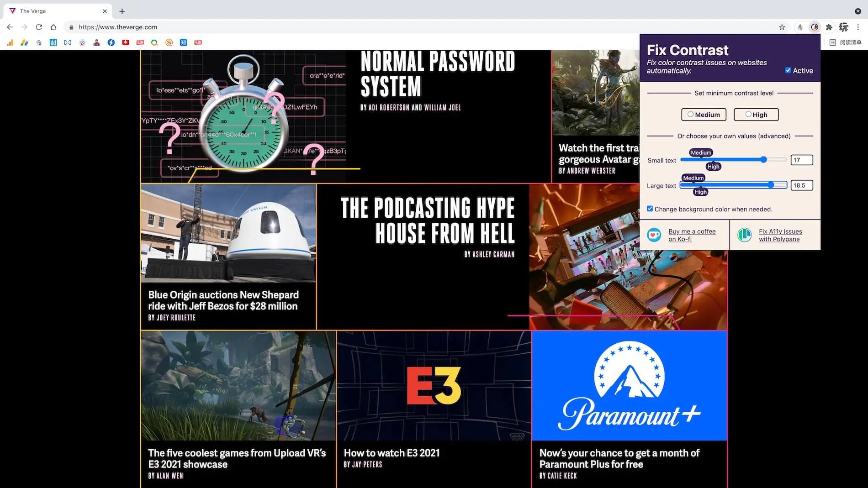Open the character-avatar bookmark icon
The width and height of the screenshot is (868, 488).
click(97, 42)
